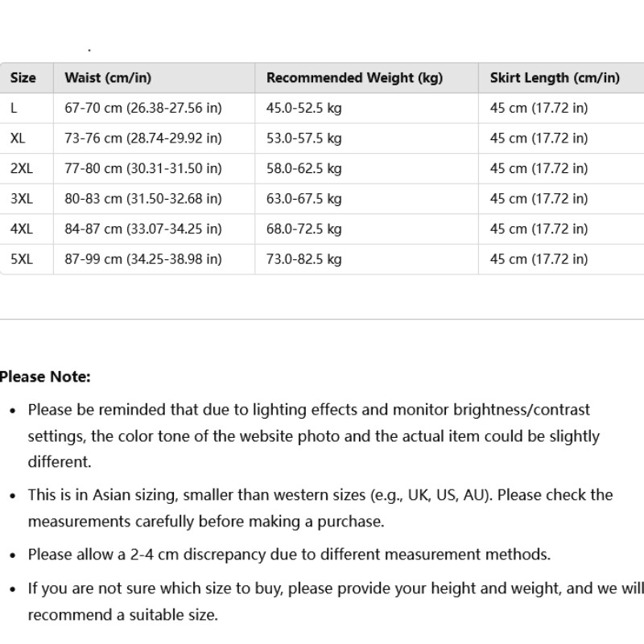Select the XL size cell
Viewport: 644px width, 644px height.
[x=18, y=138]
